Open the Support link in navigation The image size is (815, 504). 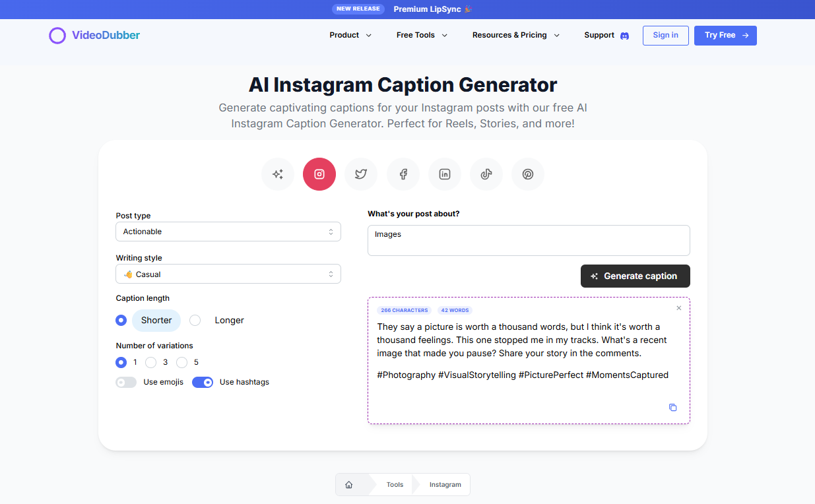[599, 35]
